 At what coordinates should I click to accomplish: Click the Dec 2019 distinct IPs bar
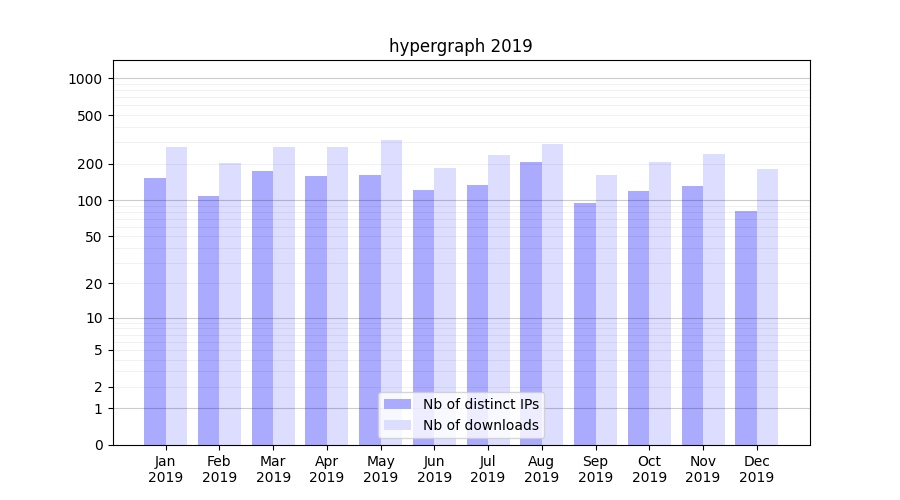[746, 327]
